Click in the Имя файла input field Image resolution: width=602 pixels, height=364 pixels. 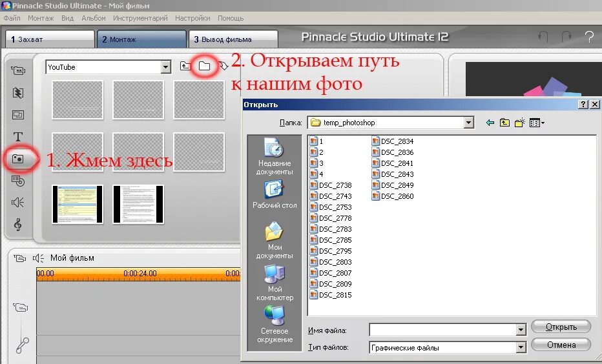443,330
